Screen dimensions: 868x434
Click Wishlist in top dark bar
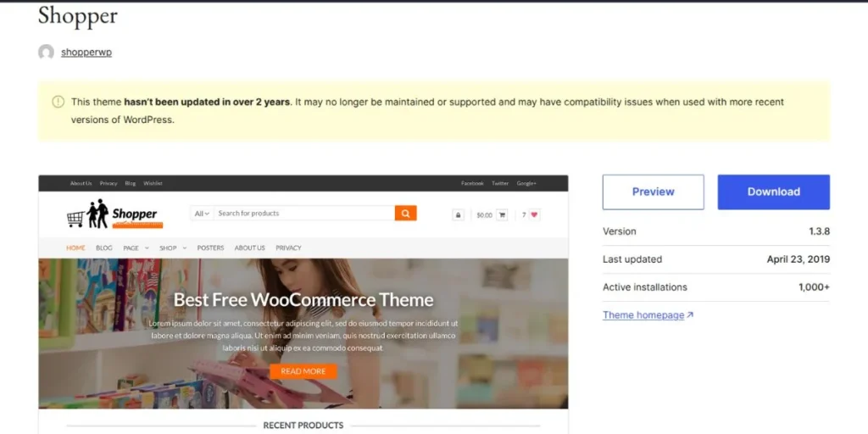[153, 183]
